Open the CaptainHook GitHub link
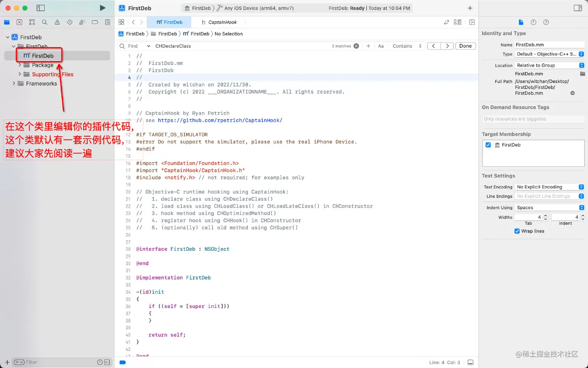The image size is (588, 368). pos(220,120)
